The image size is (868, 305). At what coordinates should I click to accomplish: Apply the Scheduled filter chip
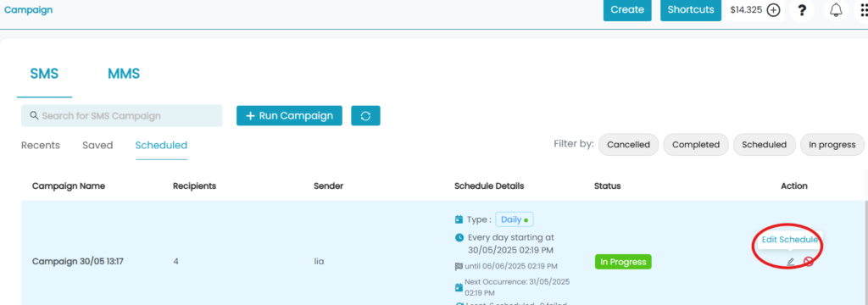764,145
